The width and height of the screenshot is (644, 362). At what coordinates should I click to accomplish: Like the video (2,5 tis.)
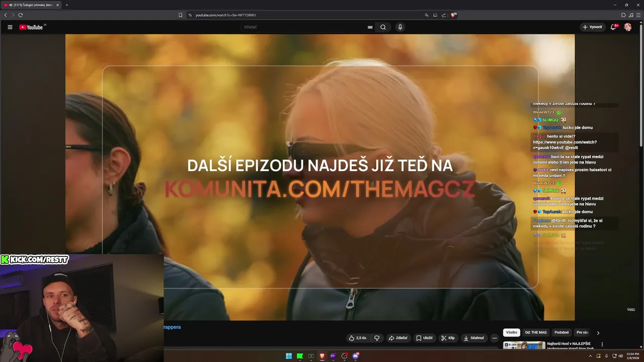point(358,338)
